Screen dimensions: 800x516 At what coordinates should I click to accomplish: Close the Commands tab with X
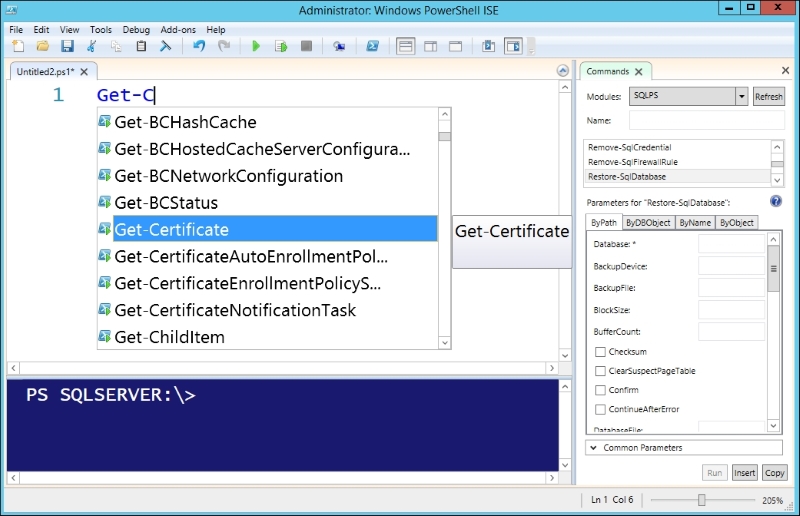point(639,72)
